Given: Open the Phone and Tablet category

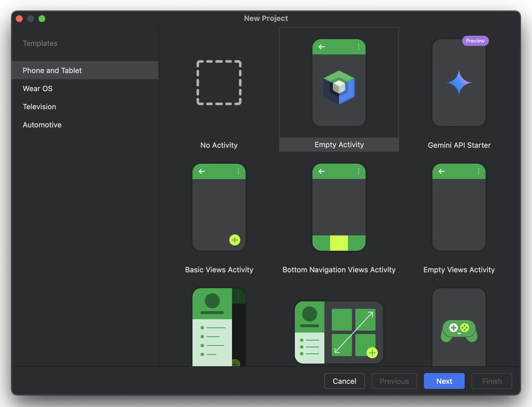Looking at the screenshot, I should pyautogui.click(x=85, y=70).
